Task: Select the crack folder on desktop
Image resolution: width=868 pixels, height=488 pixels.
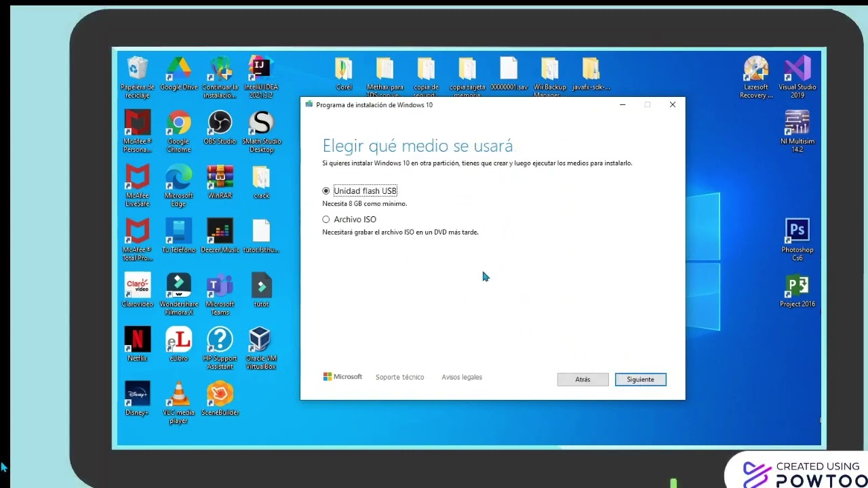Action: pos(261,177)
